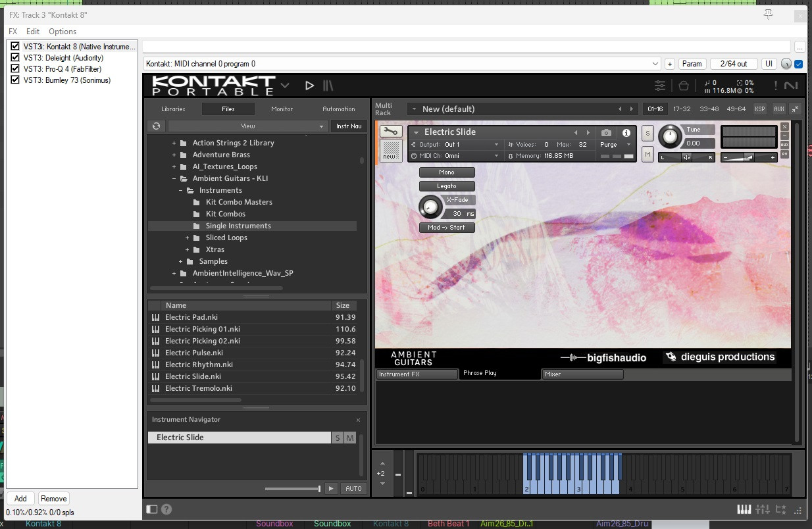812x529 pixels.
Task: Click the plus button next to the preset combo box
Action: (669, 64)
